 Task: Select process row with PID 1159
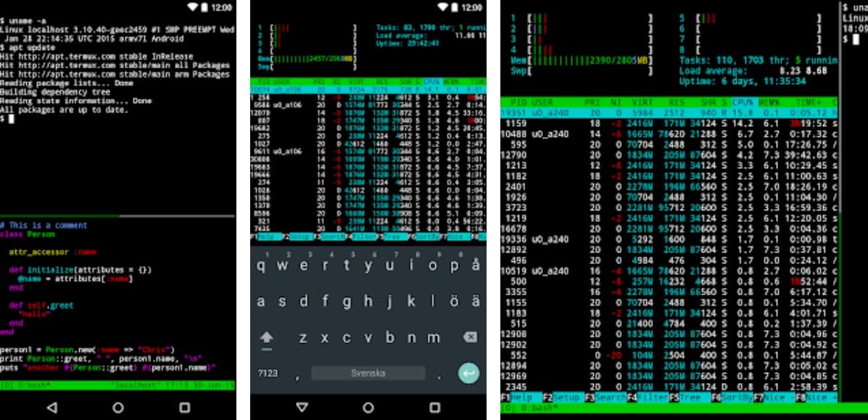point(669,123)
